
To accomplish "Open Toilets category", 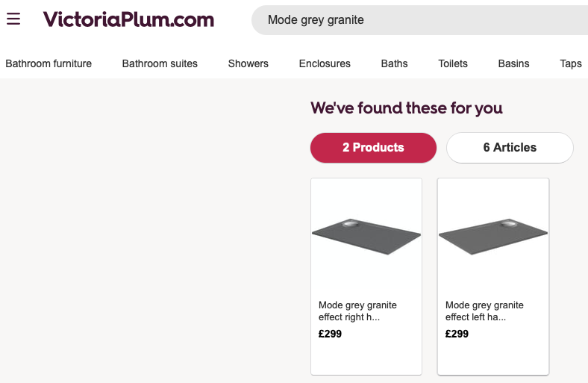I will [453, 63].
